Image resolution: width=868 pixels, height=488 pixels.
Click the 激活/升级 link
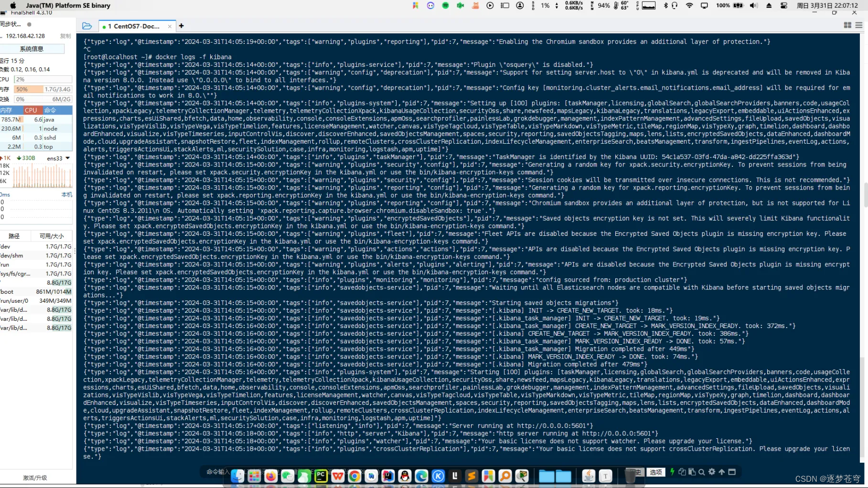(x=35, y=477)
